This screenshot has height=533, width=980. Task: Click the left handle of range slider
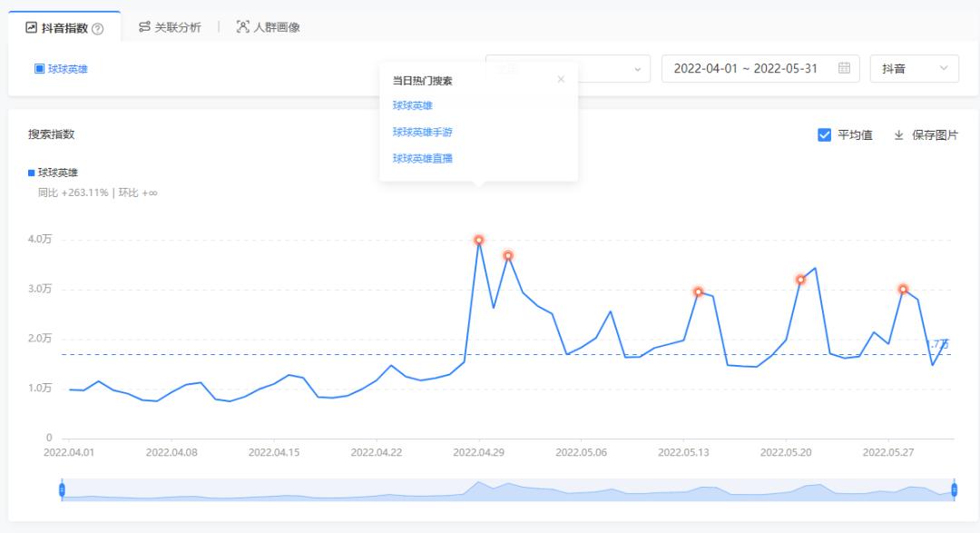tap(62, 489)
